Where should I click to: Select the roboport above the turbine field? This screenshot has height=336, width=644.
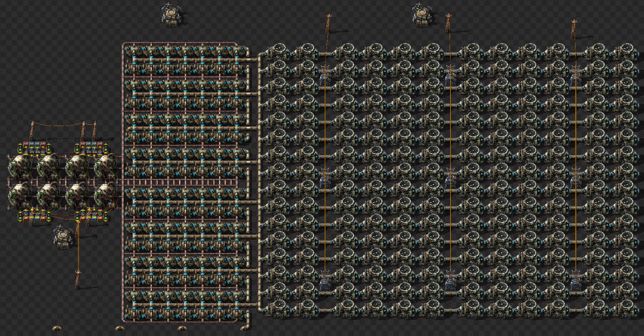pyautogui.click(x=423, y=15)
